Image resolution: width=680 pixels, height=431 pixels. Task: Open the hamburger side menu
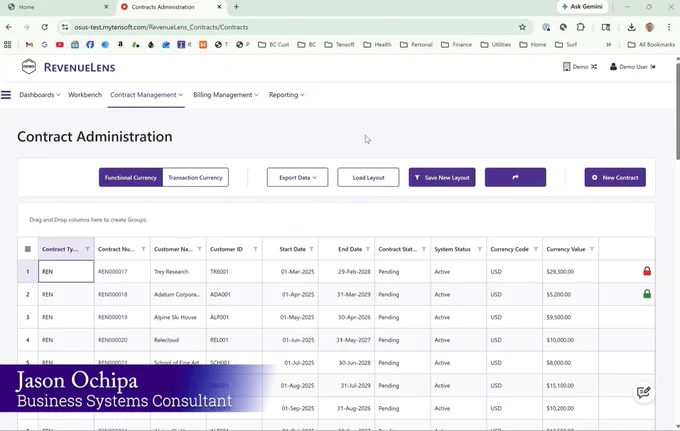point(6,95)
